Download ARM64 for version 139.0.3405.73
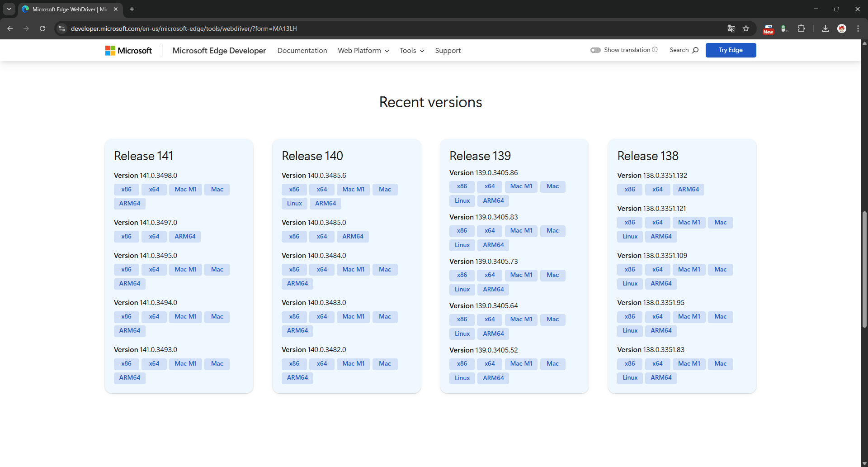This screenshot has height=467, width=868. click(493, 290)
